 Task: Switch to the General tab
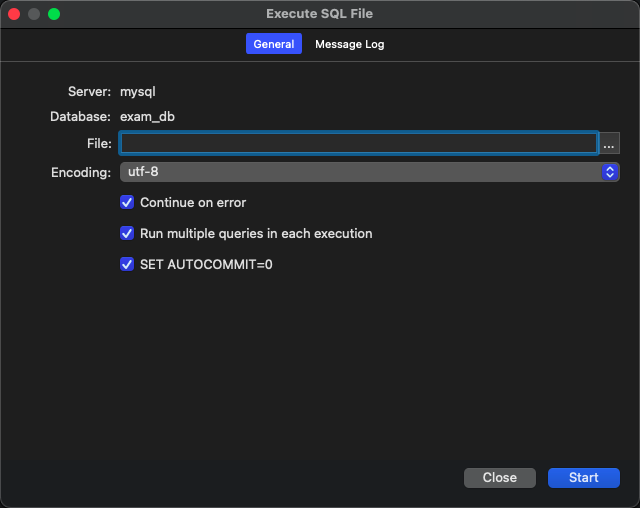pyautogui.click(x=273, y=44)
